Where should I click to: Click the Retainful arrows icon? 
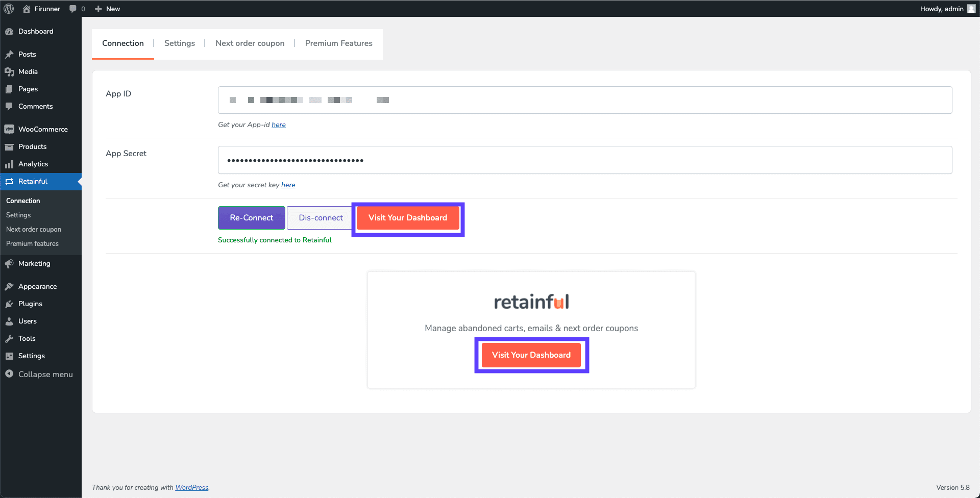9,181
